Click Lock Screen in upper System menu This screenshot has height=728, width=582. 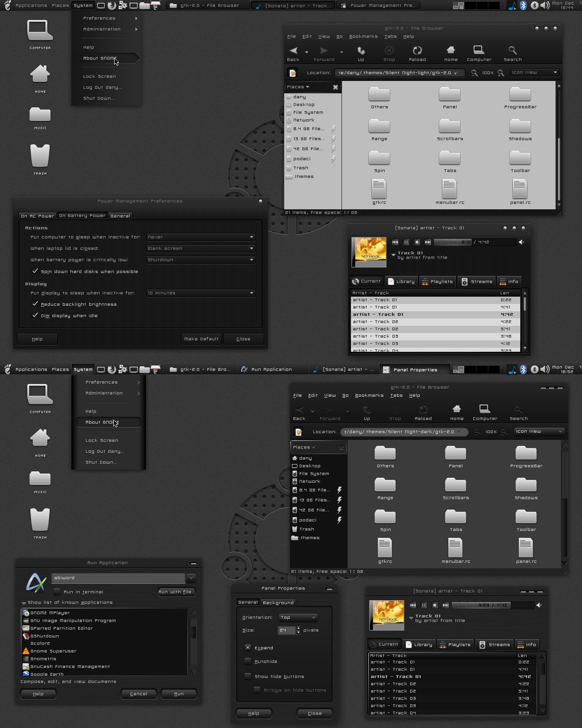pyautogui.click(x=100, y=76)
